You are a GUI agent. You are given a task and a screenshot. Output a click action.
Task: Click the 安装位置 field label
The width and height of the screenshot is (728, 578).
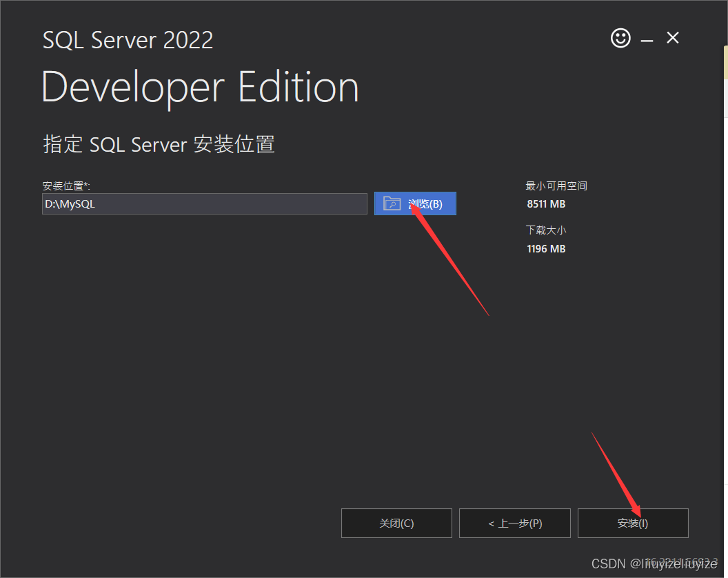[x=66, y=186]
